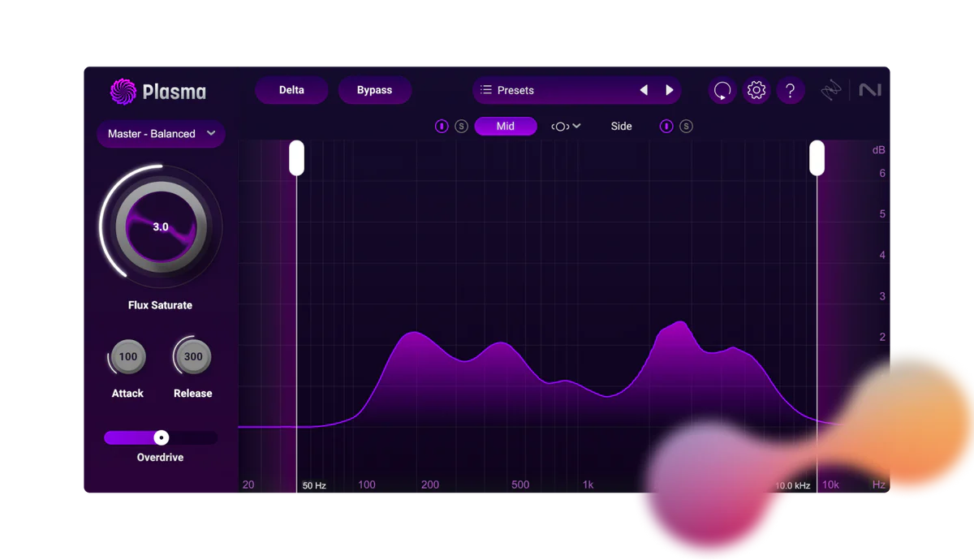974x560 pixels.
Task: Click the low frequency 50 Hz range handle
Action: [x=297, y=157]
